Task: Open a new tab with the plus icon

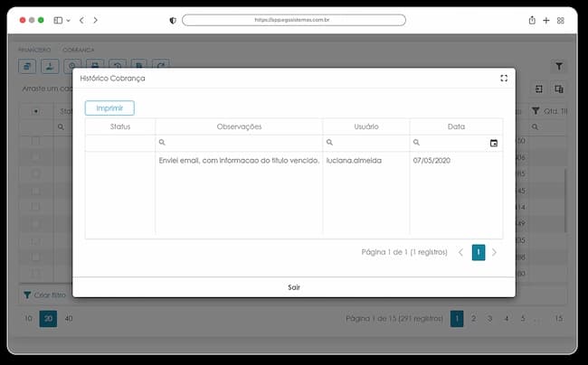Action: [546, 21]
